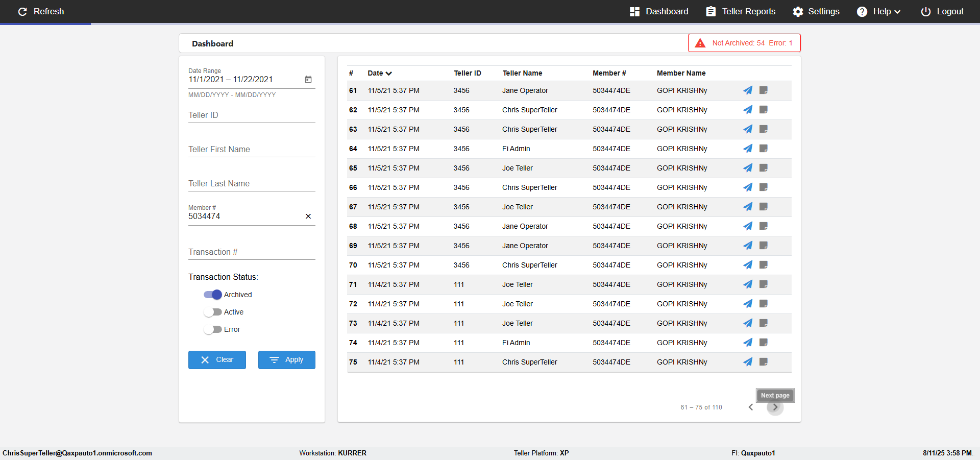The image size is (980, 460).
Task: Select 'Joe Teller' in row 72
Action: (x=517, y=304)
